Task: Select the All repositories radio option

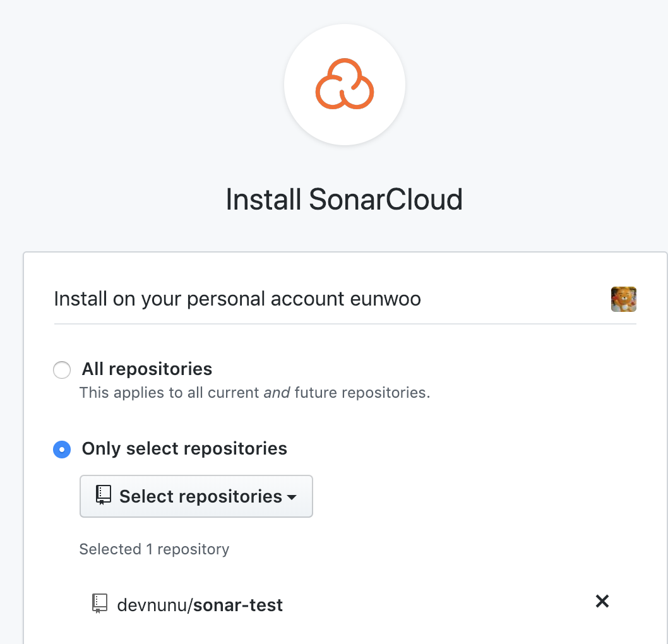Action: pyautogui.click(x=62, y=370)
